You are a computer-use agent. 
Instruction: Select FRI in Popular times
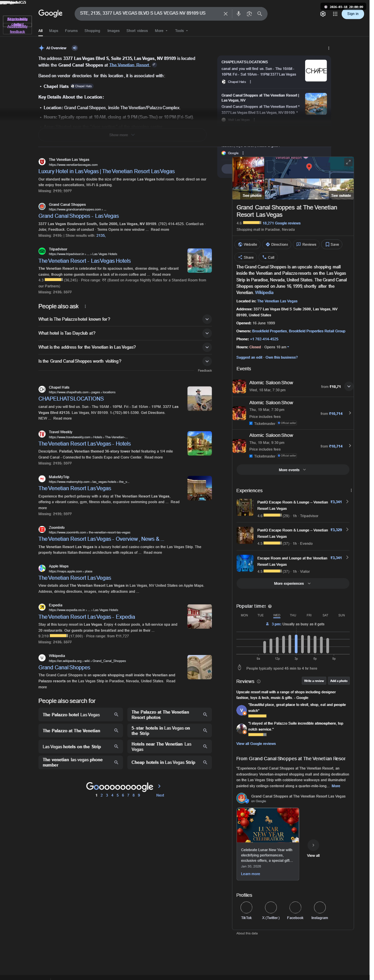(x=309, y=615)
